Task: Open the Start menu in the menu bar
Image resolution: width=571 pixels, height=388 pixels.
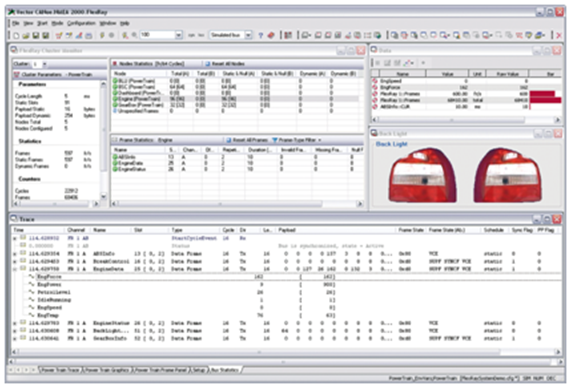Action: pyautogui.click(x=42, y=23)
